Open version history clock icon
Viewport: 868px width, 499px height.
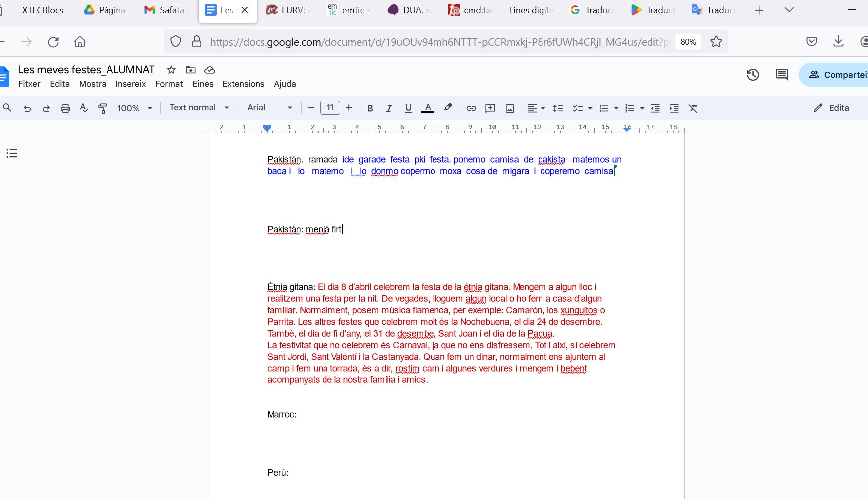753,75
